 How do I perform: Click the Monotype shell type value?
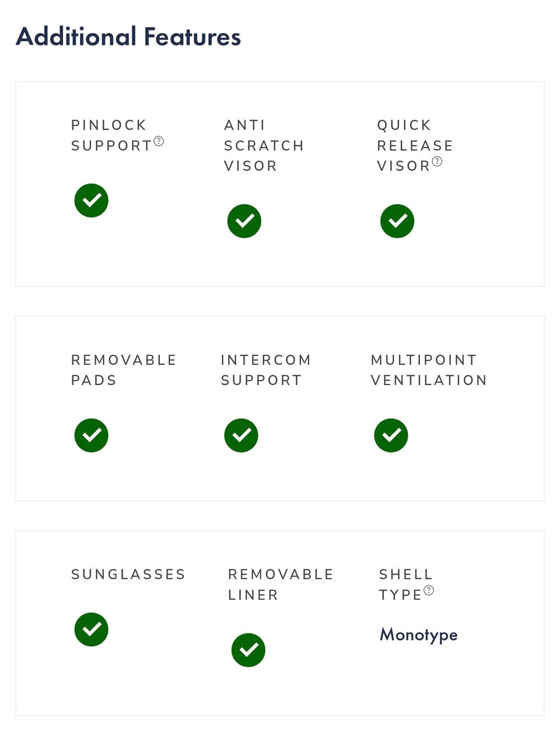point(419,634)
